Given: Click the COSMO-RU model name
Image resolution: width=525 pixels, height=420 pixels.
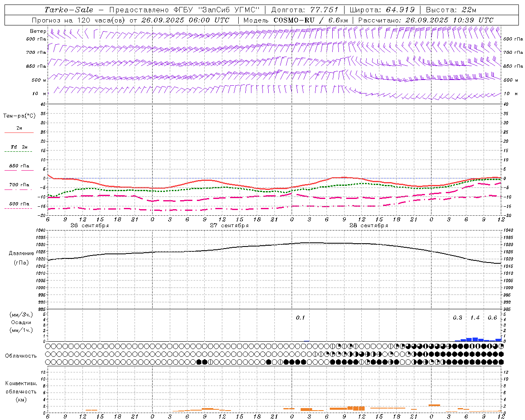Looking at the screenshot, I should (294, 20).
